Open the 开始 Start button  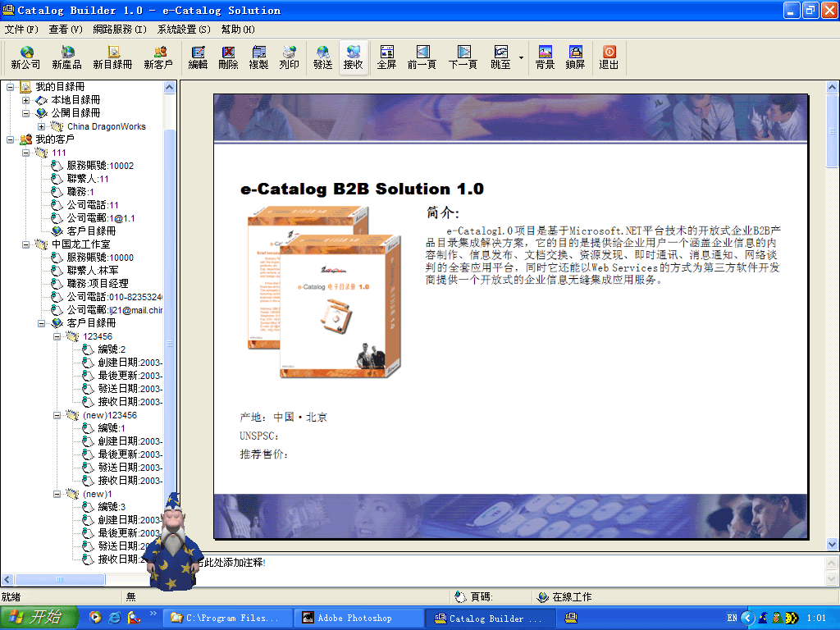click(x=39, y=618)
